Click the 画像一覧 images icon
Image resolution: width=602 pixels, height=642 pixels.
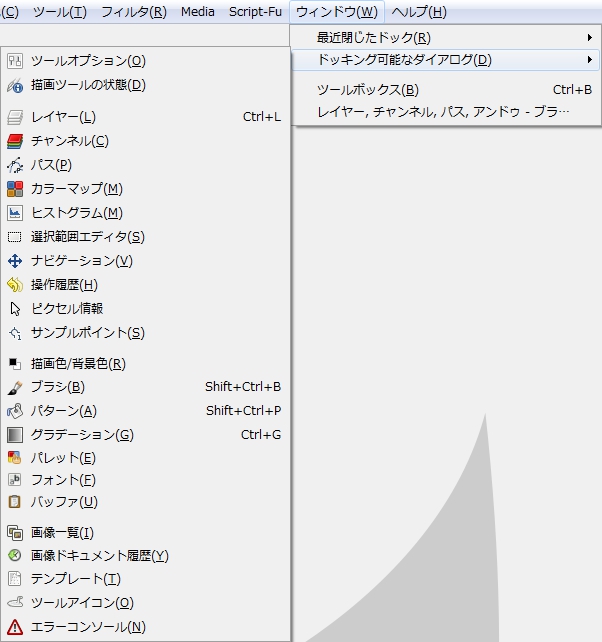click(15, 533)
